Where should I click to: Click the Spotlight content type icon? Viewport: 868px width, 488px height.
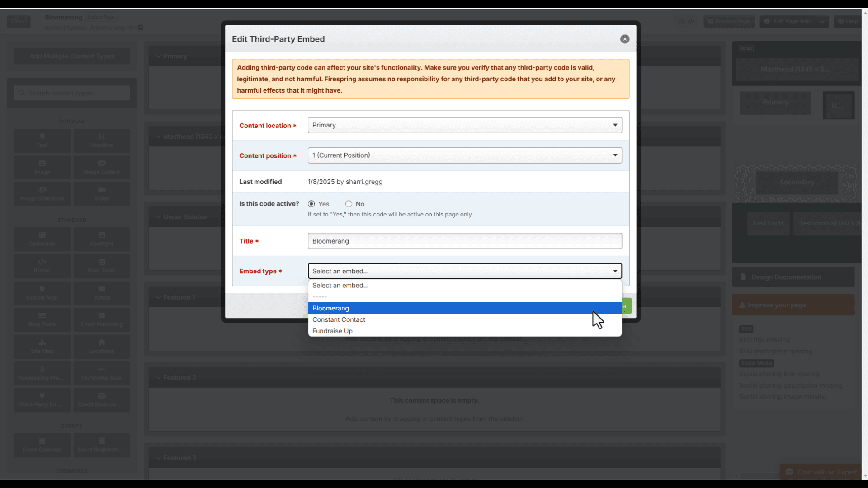tap(102, 239)
